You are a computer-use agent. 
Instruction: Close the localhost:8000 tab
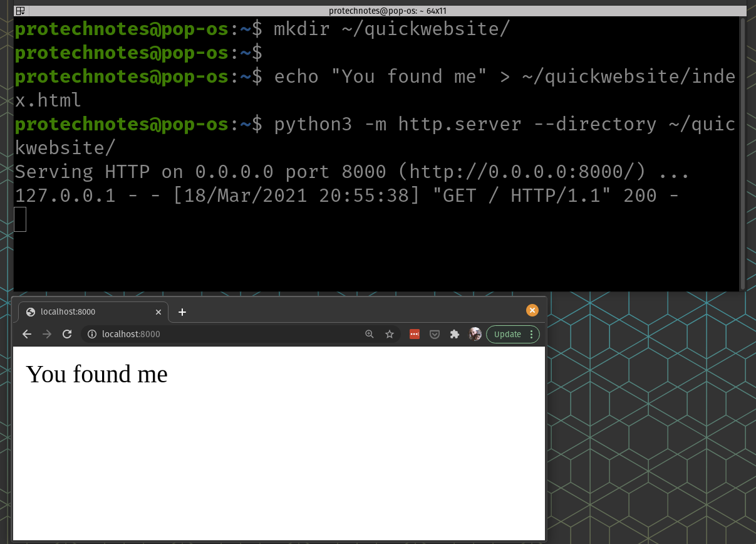(x=158, y=312)
